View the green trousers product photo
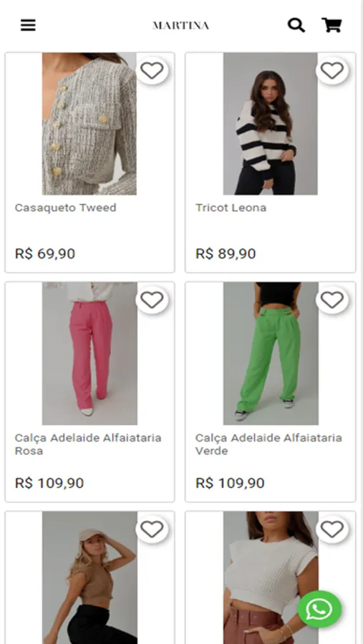The height and width of the screenshot is (644, 363). coord(271,353)
